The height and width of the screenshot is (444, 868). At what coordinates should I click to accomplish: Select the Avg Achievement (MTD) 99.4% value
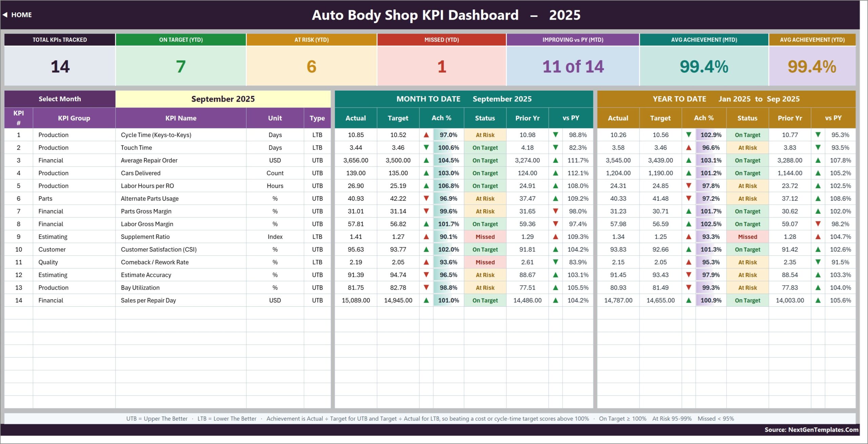point(704,66)
